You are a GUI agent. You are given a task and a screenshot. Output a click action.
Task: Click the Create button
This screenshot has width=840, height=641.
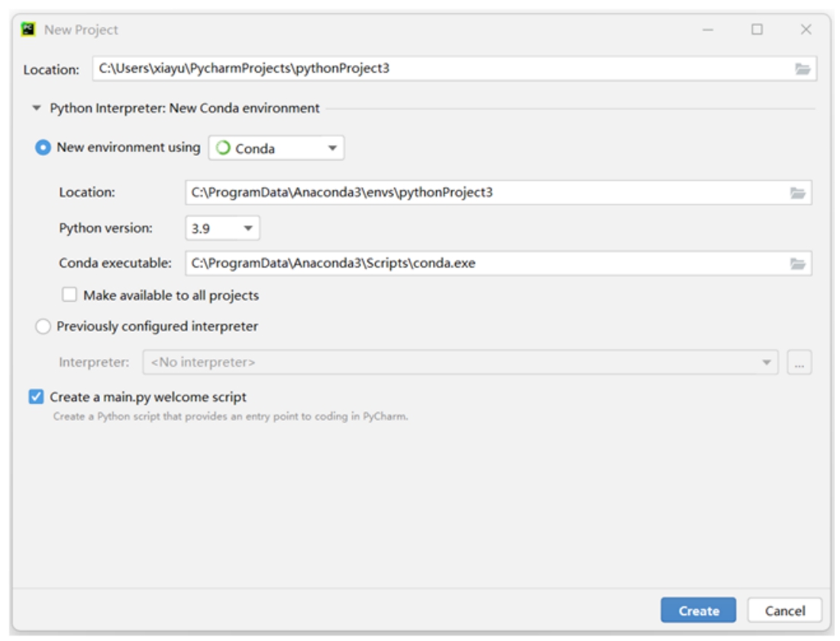698,610
